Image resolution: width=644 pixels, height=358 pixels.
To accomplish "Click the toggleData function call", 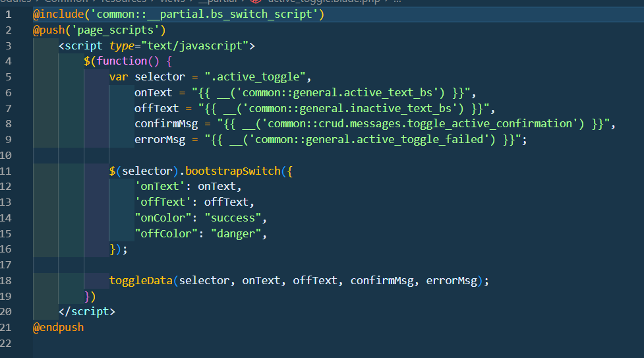I will pyautogui.click(x=141, y=280).
